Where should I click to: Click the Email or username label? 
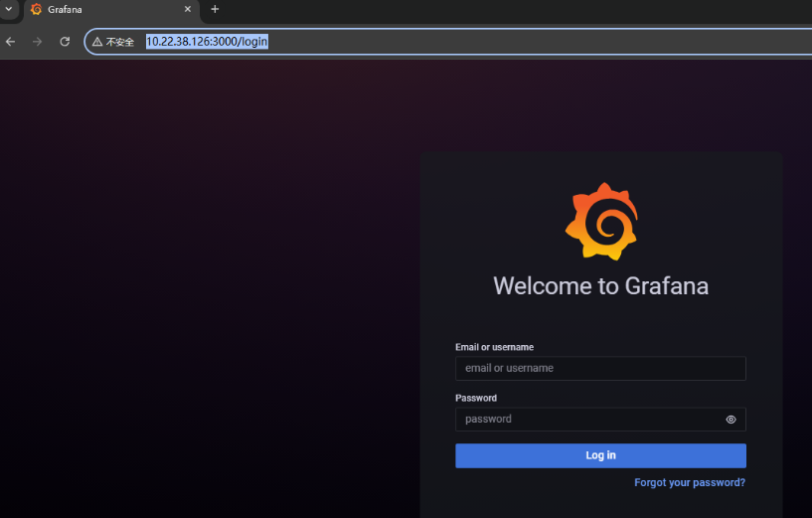[x=494, y=347]
